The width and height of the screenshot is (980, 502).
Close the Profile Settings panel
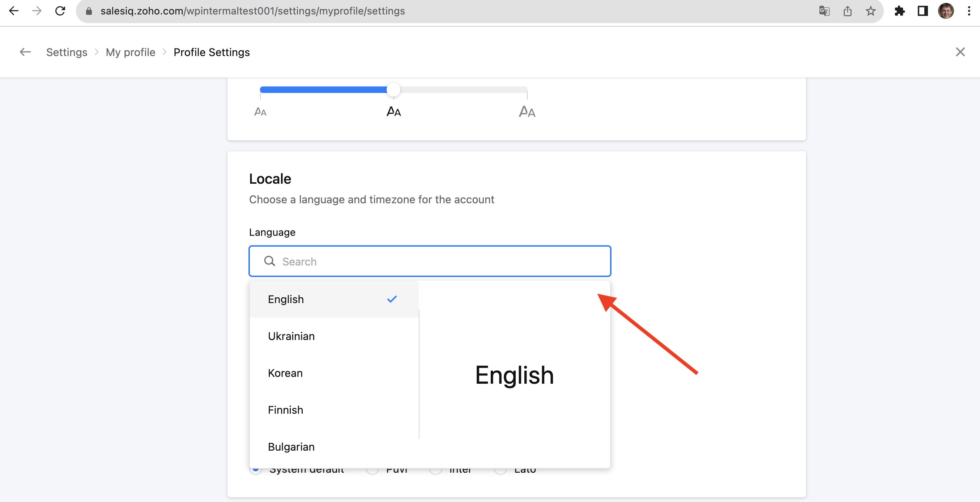click(x=960, y=52)
